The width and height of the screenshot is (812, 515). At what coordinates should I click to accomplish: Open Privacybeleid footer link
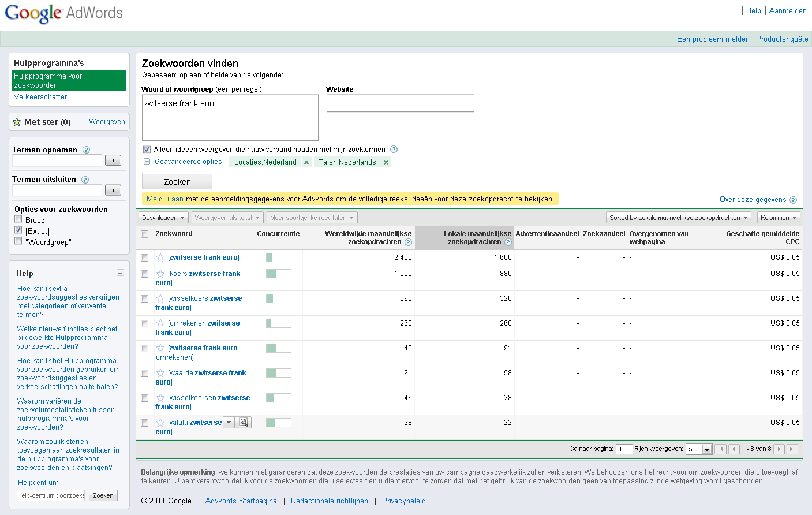pos(404,501)
